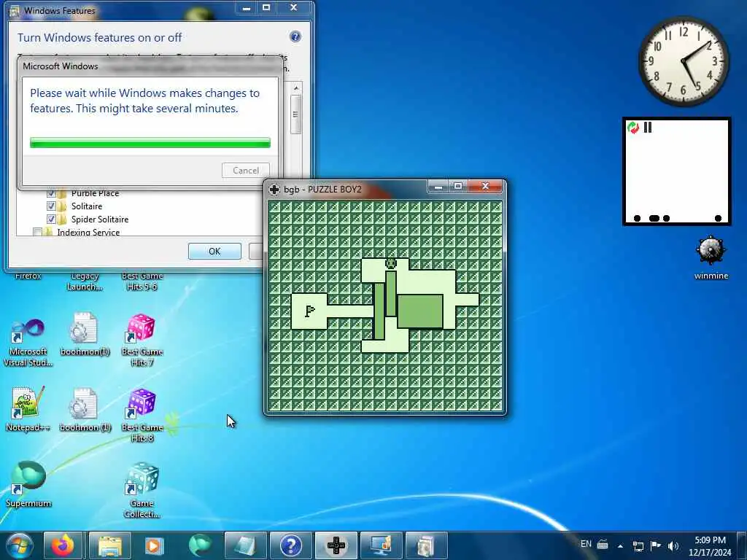Click the green progress bar
The height and width of the screenshot is (560, 747).
pos(150,142)
